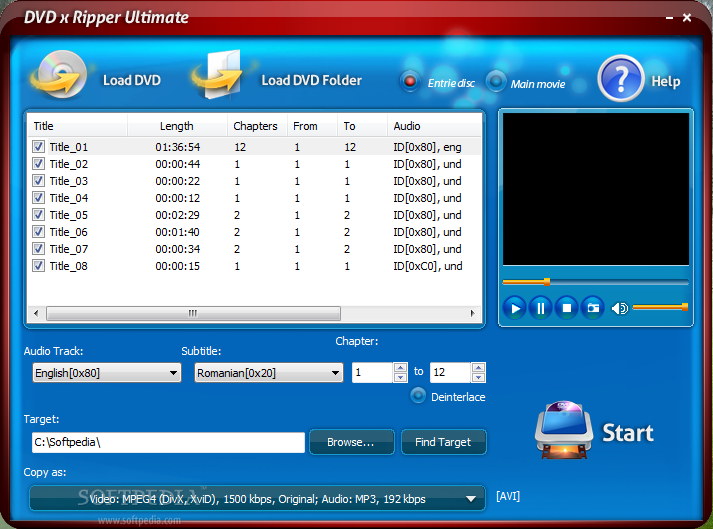Decrease the chapter start value
This screenshot has width=713, height=529.
[400, 378]
